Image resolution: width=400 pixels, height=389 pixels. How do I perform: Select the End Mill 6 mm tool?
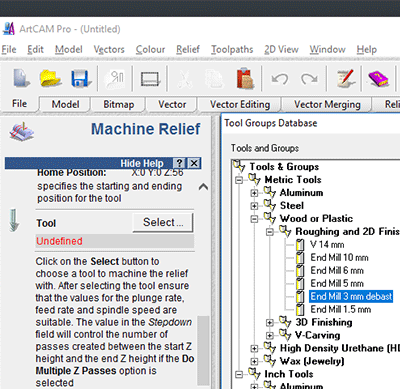pyautogui.click(x=337, y=271)
